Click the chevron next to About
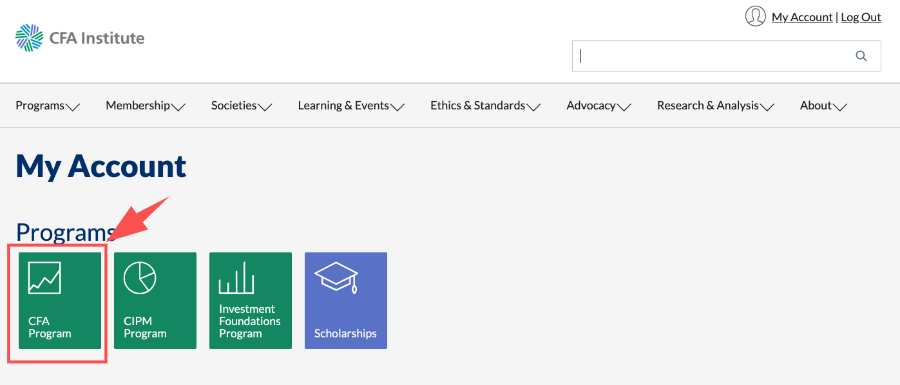The height and width of the screenshot is (385, 900). click(x=840, y=107)
